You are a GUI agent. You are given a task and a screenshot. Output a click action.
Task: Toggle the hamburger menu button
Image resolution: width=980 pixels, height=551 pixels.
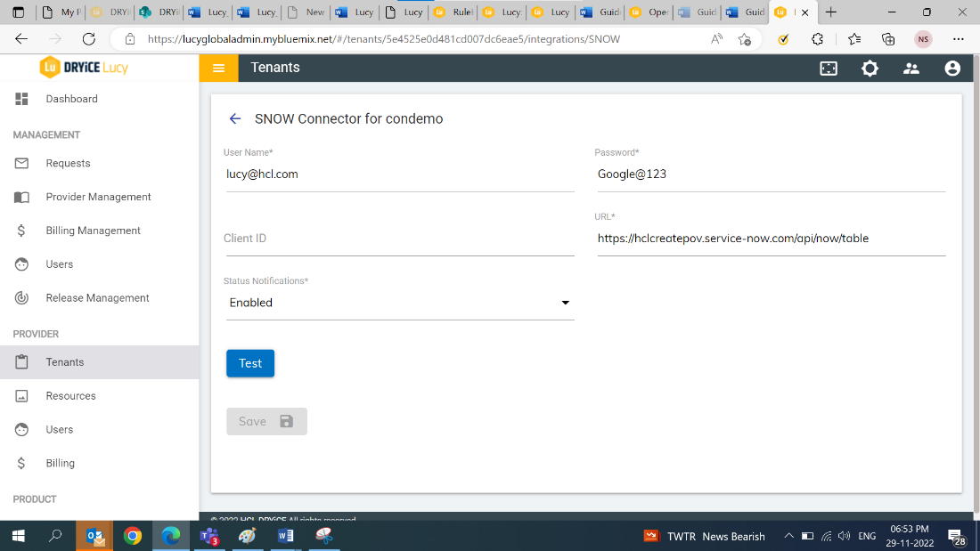coord(218,68)
